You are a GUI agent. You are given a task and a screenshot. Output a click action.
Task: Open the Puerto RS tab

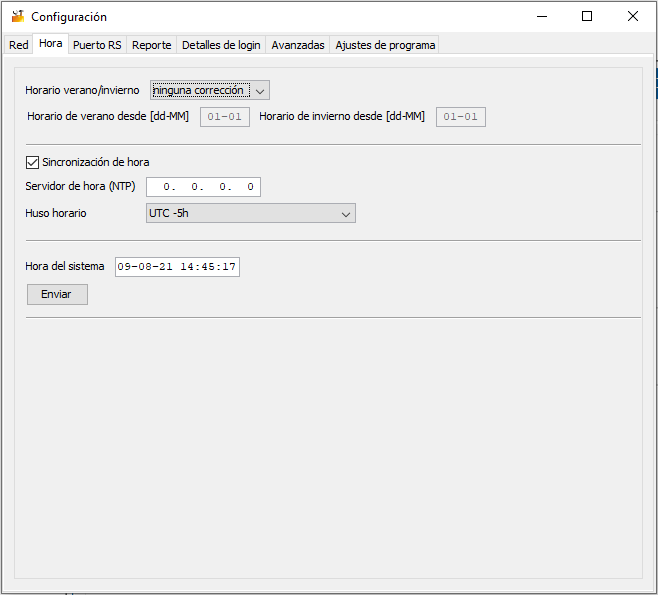coord(97,45)
